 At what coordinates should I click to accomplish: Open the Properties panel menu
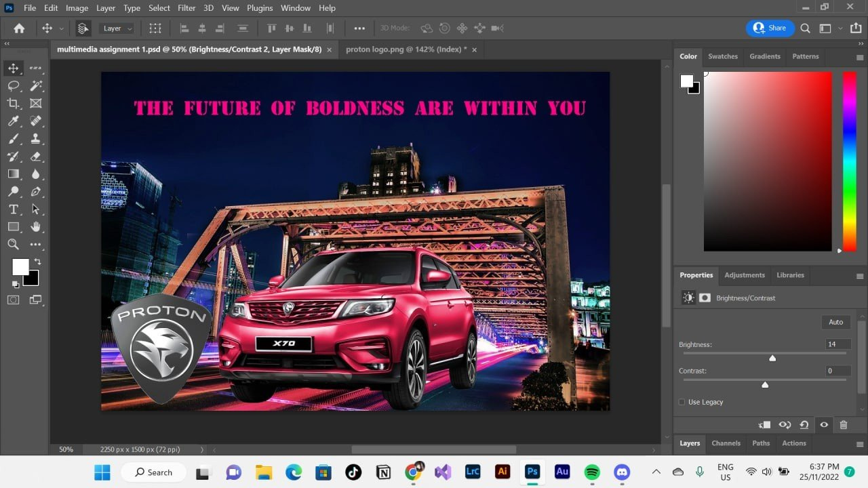860,276
